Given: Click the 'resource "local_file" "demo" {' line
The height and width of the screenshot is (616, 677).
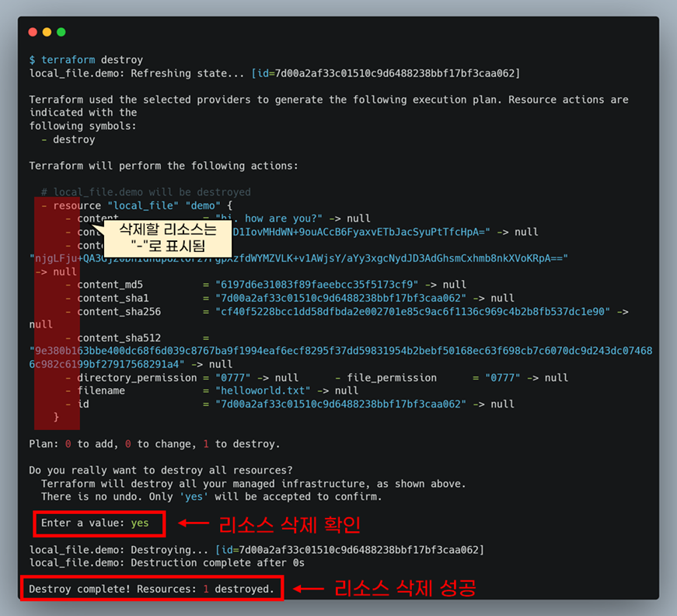Looking at the screenshot, I should pyautogui.click(x=137, y=205).
